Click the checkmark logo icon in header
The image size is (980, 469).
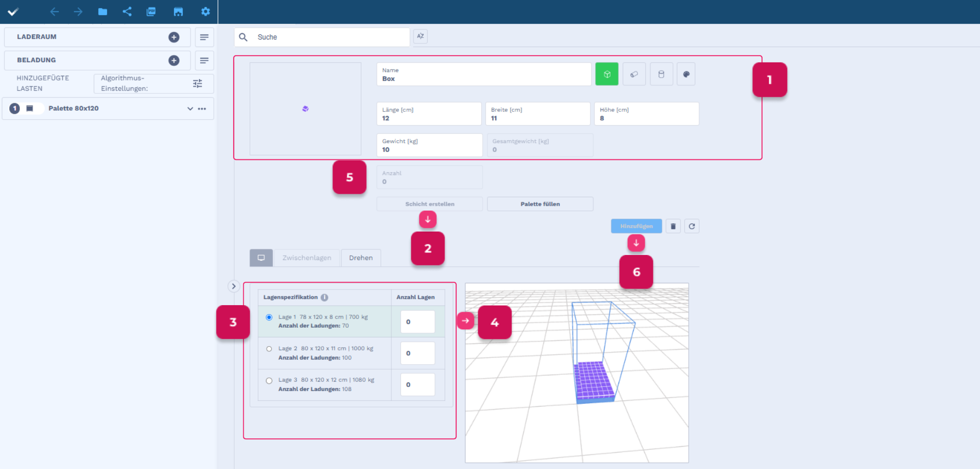tap(13, 12)
